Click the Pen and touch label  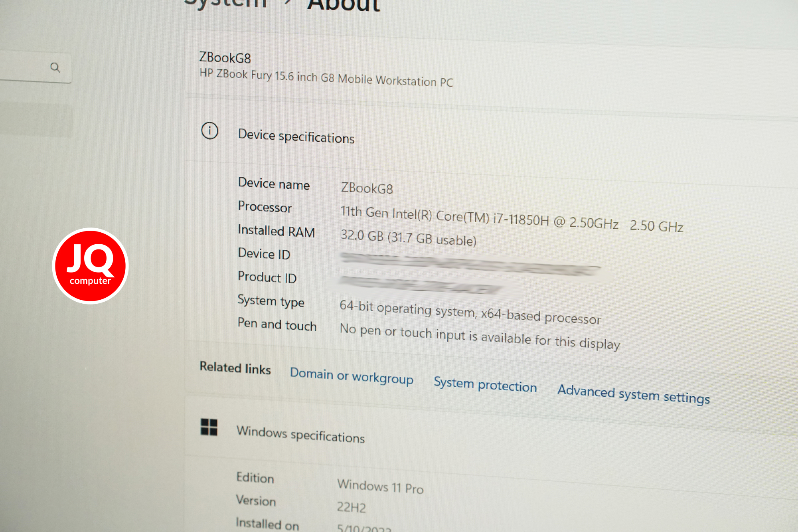(x=277, y=324)
